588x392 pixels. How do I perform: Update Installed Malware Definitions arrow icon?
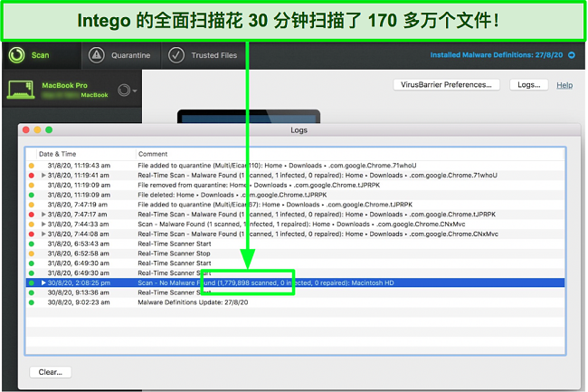572,55
